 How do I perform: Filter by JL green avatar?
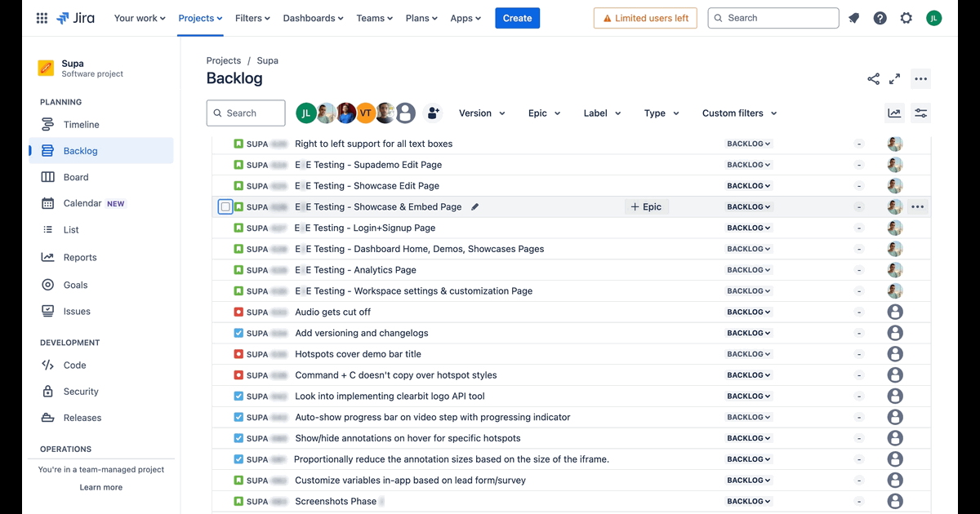(x=306, y=113)
